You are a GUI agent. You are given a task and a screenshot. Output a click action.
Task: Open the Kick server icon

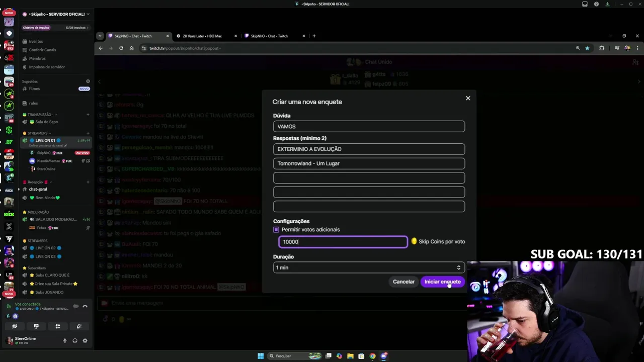tap(9, 214)
